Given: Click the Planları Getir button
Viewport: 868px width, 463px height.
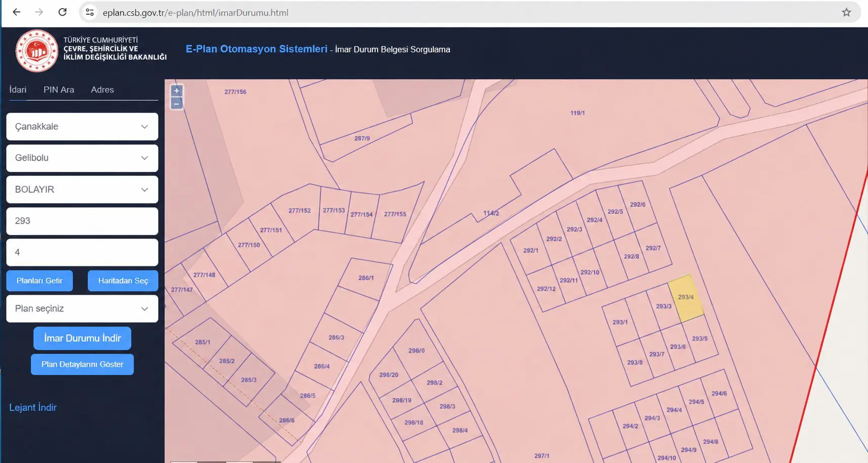Looking at the screenshot, I should [x=39, y=281].
